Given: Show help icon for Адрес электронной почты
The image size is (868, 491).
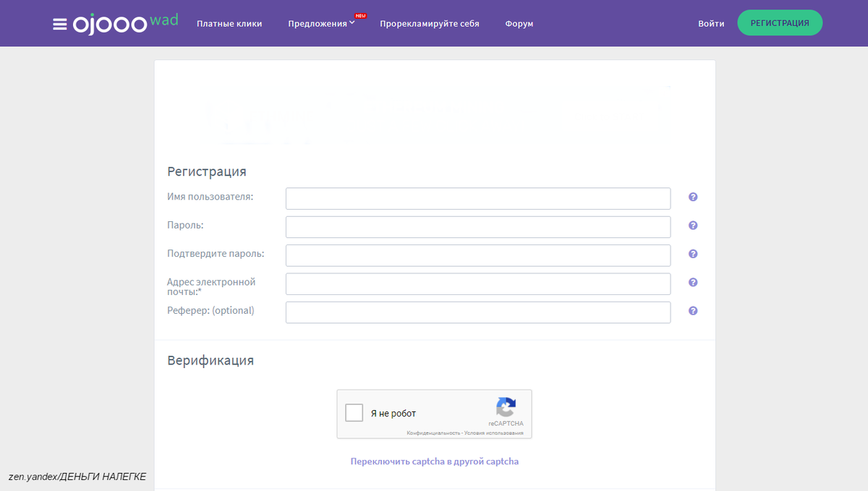Looking at the screenshot, I should [x=693, y=283].
